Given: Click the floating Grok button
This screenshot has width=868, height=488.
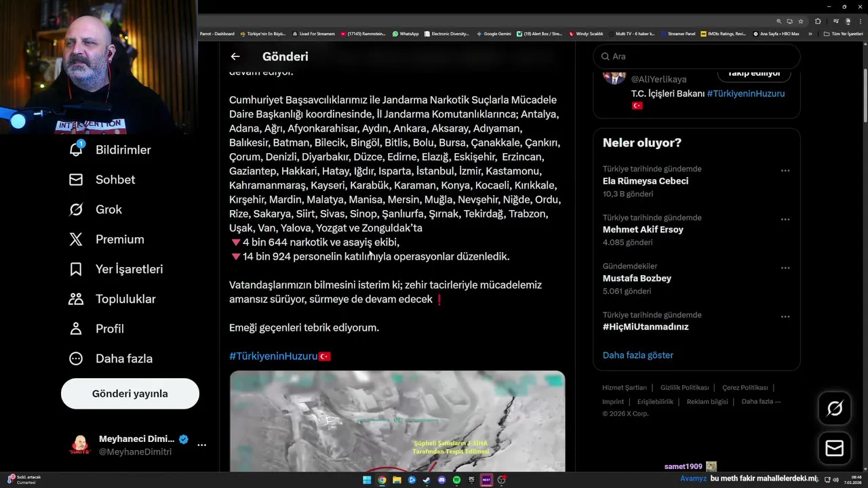Looking at the screenshot, I should (835, 408).
